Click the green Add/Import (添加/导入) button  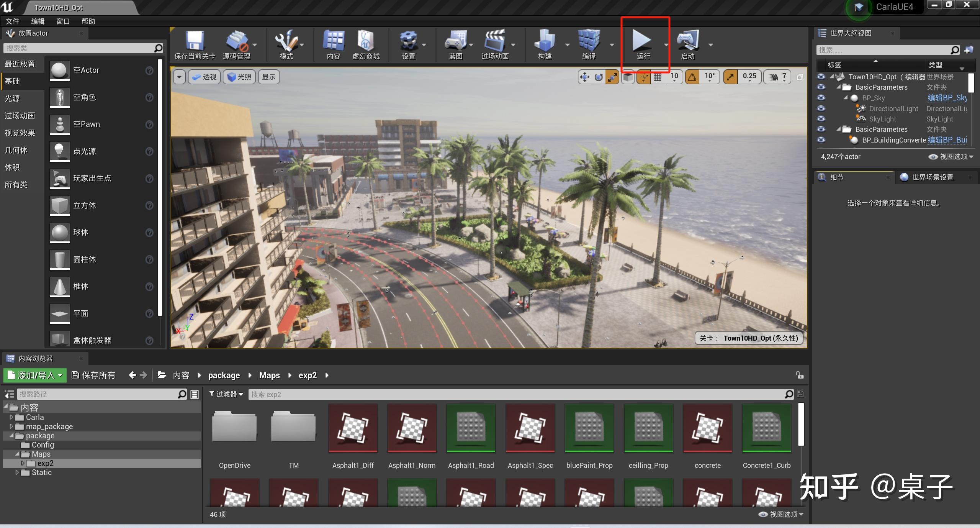click(35, 375)
